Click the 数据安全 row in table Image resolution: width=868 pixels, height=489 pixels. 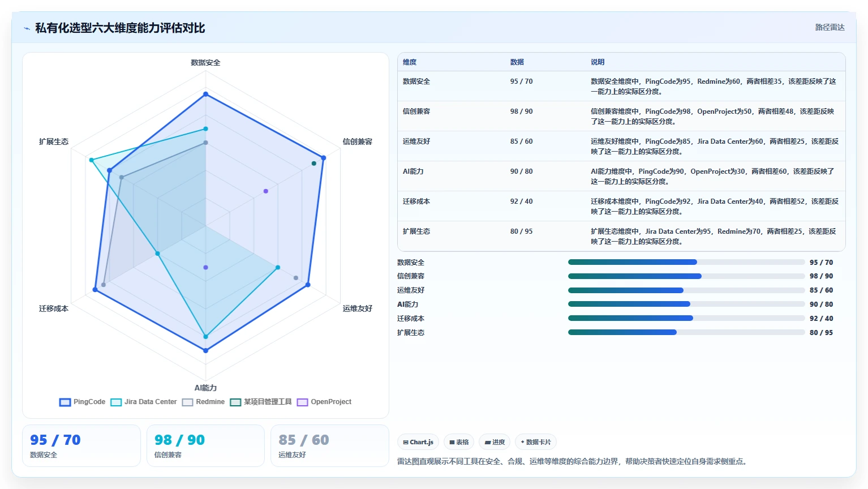tap(621, 86)
